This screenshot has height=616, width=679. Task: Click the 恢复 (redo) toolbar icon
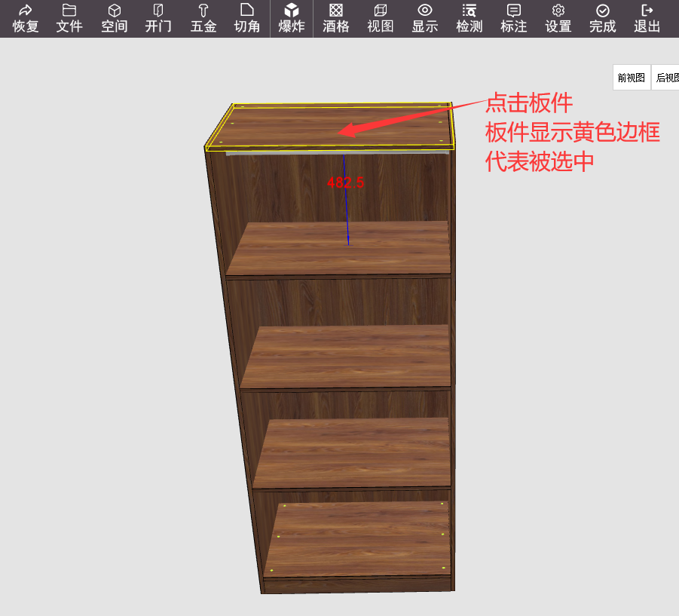(x=25, y=19)
